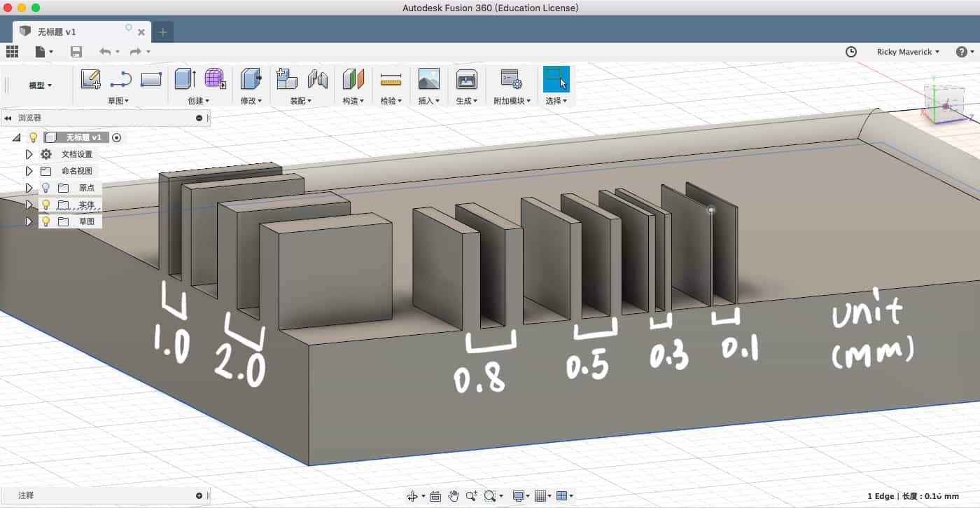Select the Orbit navigation tool

tap(413, 496)
